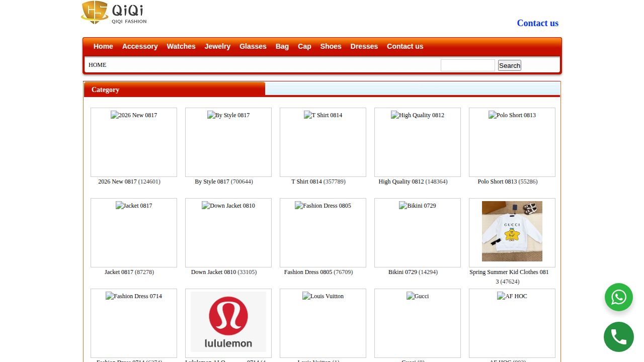The width and height of the screenshot is (644, 362).
Task: Open the Gucci kid sweatshirt photo
Action: pos(512,231)
